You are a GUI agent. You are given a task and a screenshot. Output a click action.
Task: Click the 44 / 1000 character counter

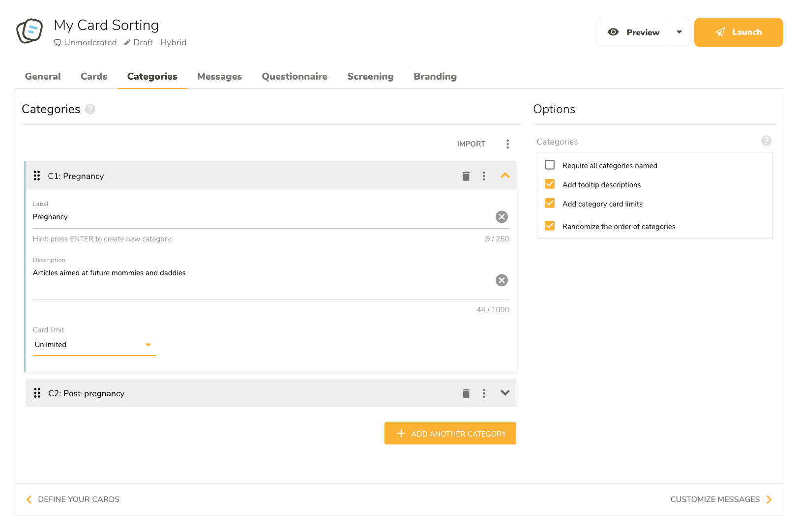[x=493, y=310]
